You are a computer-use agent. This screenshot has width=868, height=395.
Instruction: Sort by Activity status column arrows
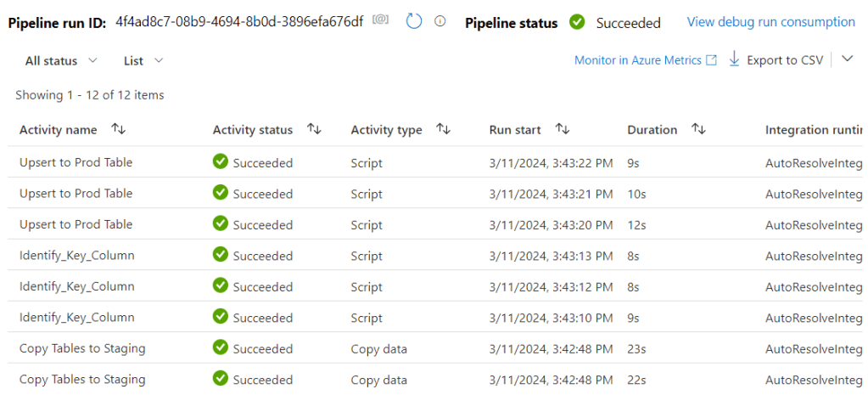click(x=314, y=129)
